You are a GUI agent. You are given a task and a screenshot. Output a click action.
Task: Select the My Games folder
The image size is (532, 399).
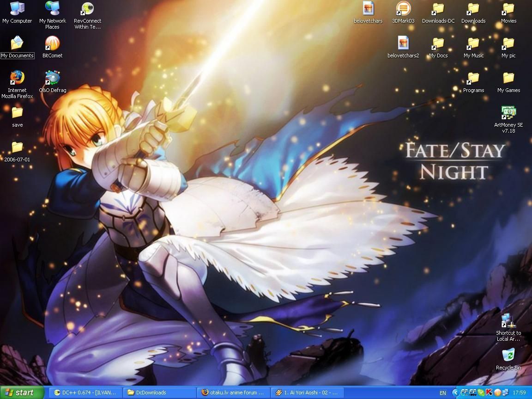point(508,82)
